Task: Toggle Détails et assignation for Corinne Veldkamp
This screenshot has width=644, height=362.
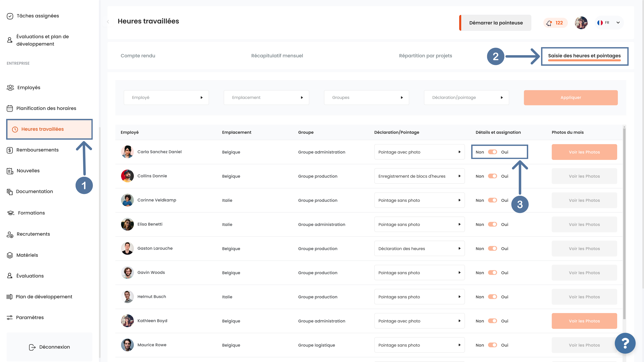Action: coord(493,200)
